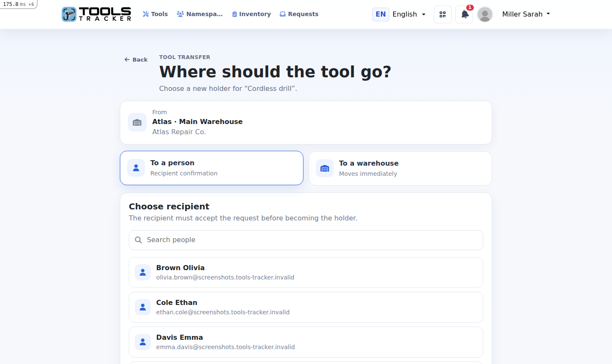Click the warehouse icon in To a warehouse
The width and height of the screenshot is (612, 364).
tap(325, 168)
